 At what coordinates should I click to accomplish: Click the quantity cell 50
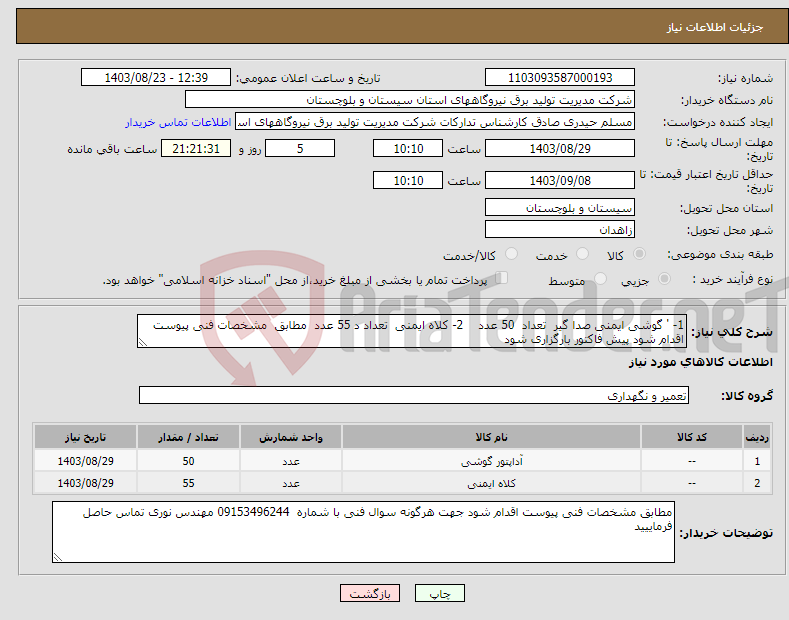click(x=188, y=461)
